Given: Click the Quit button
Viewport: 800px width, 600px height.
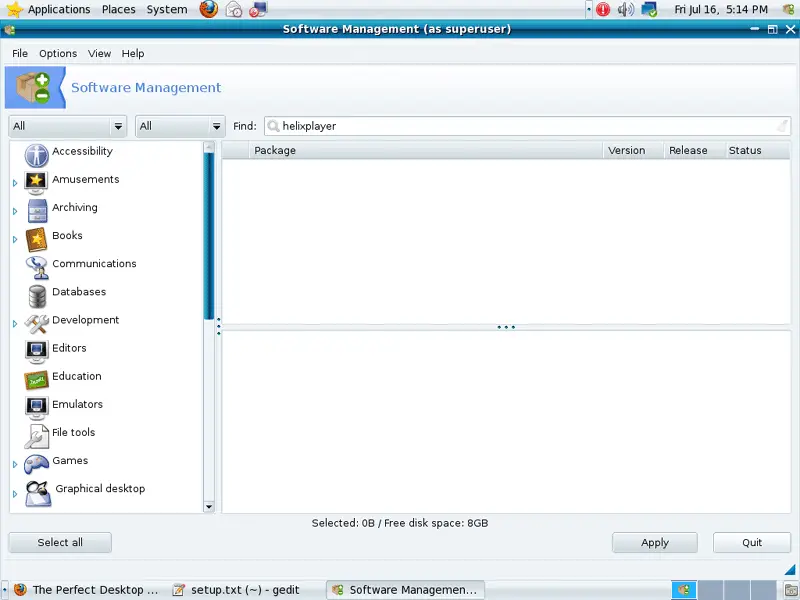Looking at the screenshot, I should (752, 542).
